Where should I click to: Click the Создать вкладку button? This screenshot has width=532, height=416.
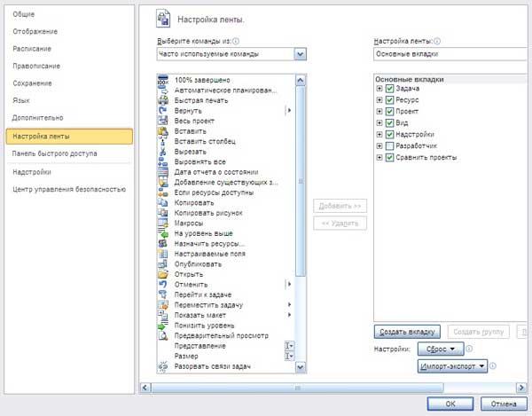pos(407,332)
